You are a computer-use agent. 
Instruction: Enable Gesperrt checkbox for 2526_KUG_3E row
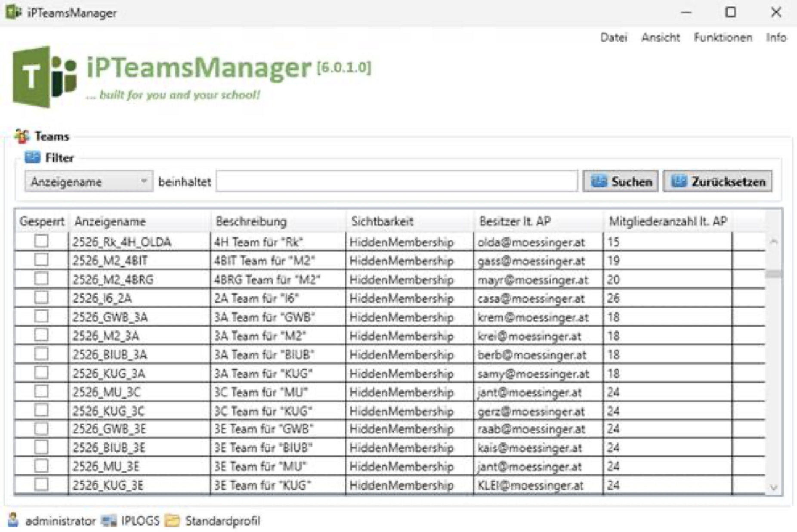point(41,485)
